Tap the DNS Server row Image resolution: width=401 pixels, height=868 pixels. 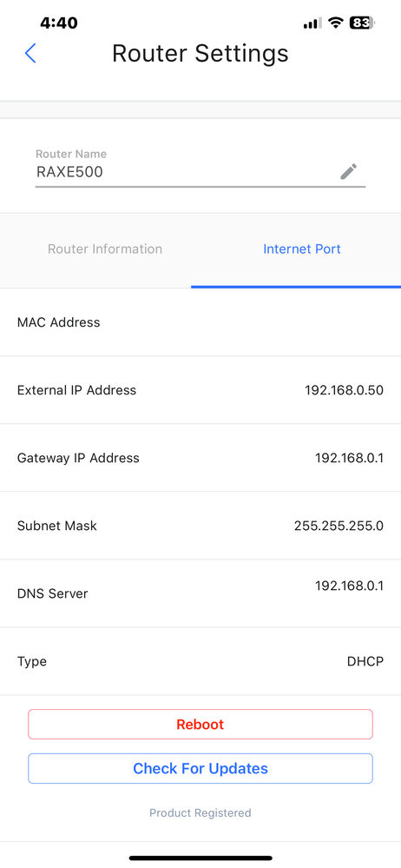pos(200,593)
